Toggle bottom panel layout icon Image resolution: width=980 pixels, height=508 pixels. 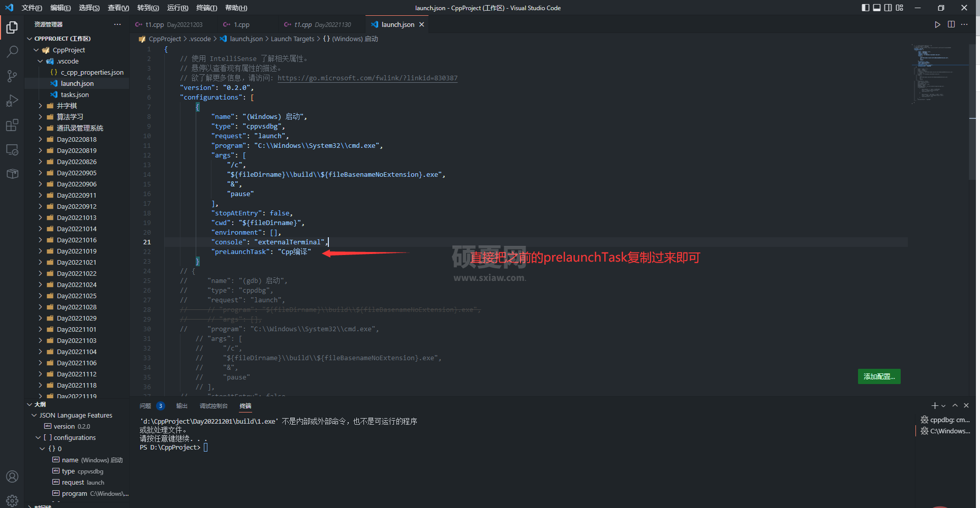tap(877, 8)
